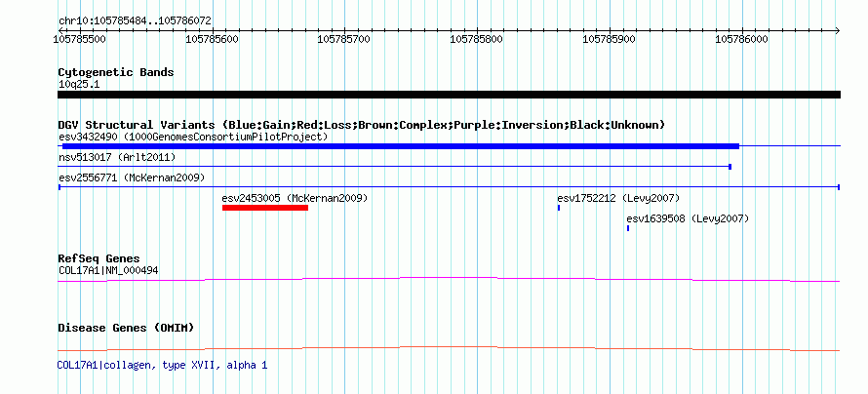Click the esv1639508 (Levy2007) label
This screenshot has width=868, height=394.
[688, 218]
